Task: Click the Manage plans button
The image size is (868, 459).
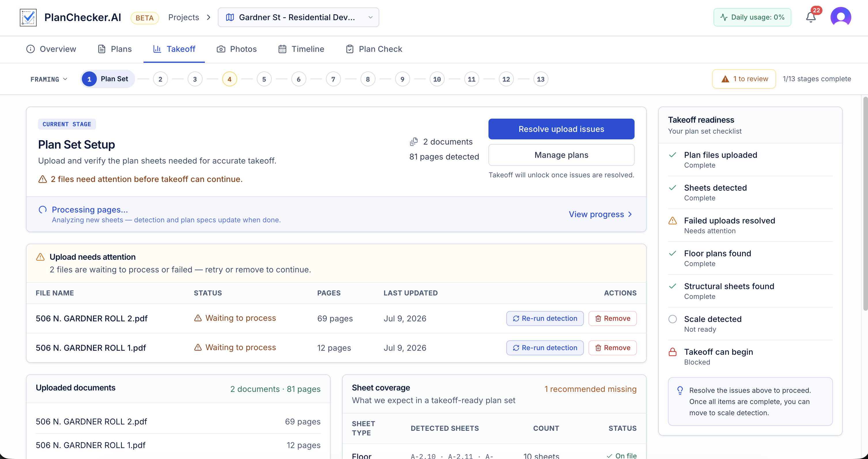Action: (561, 155)
